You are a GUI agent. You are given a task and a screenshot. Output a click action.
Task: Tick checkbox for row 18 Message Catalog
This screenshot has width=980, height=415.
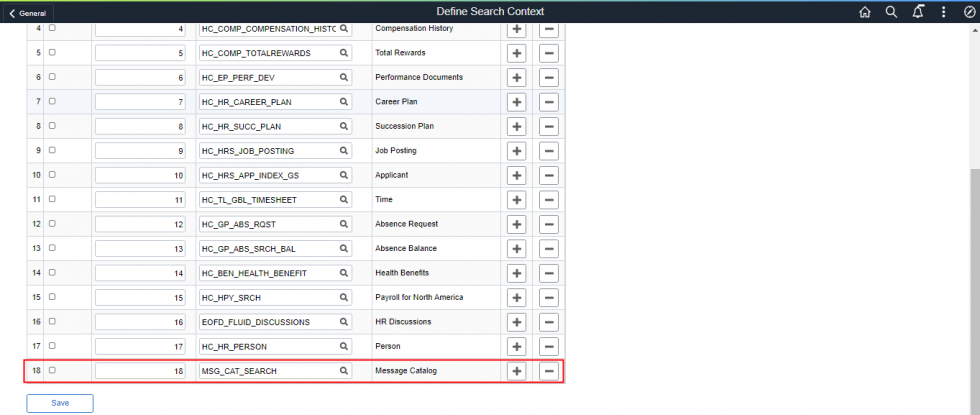[52, 370]
